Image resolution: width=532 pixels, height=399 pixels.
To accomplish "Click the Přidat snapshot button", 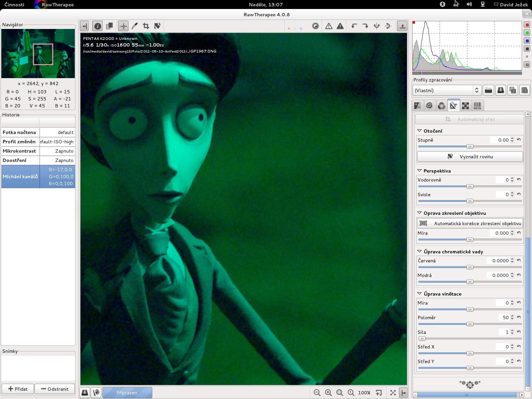I will pyautogui.click(x=18, y=389).
